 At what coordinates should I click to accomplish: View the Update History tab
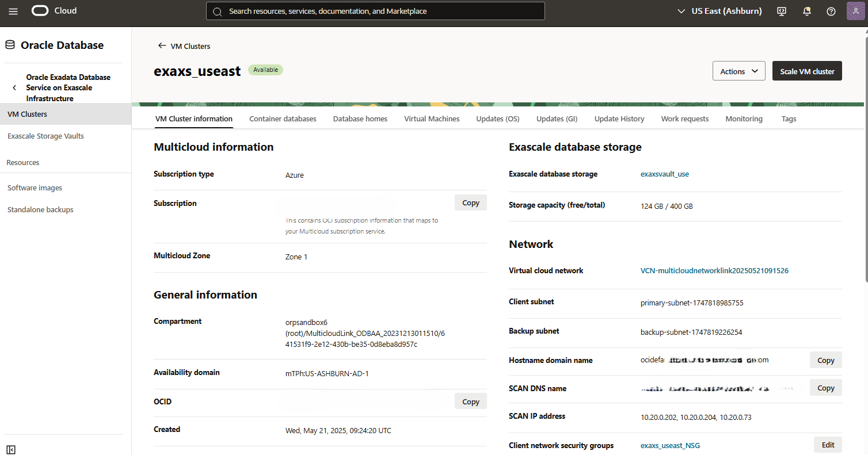click(x=619, y=118)
